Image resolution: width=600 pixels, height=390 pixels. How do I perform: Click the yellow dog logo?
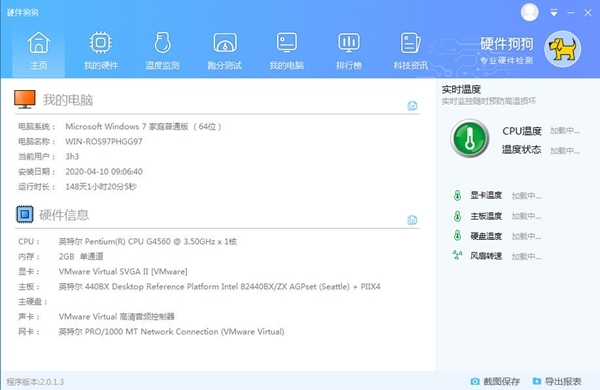click(562, 49)
